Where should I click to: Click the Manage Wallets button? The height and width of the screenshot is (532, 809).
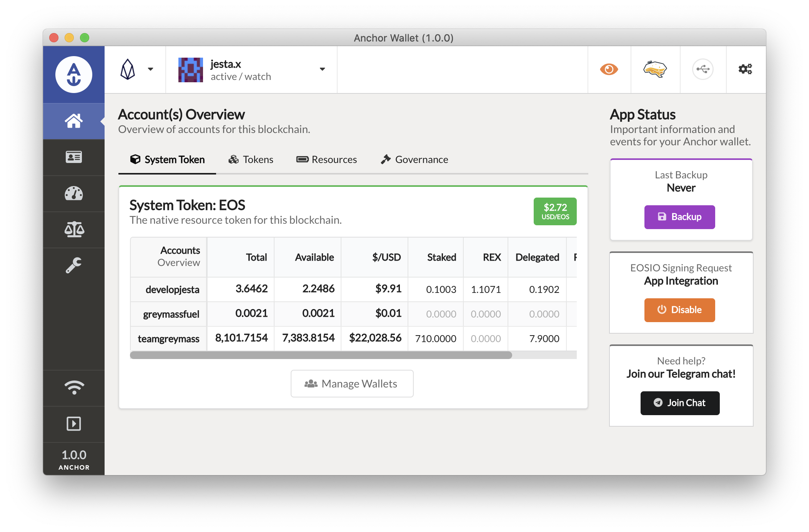(x=351, y=382)
